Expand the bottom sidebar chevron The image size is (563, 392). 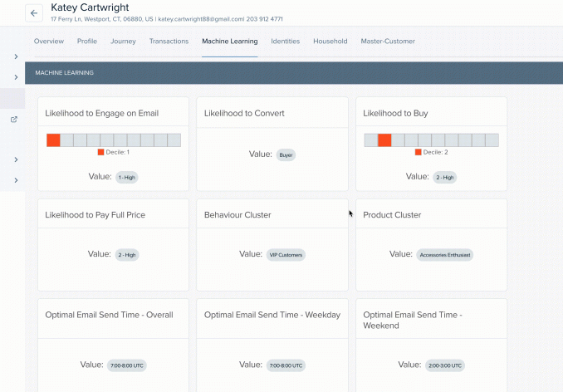tap(16, 180)
